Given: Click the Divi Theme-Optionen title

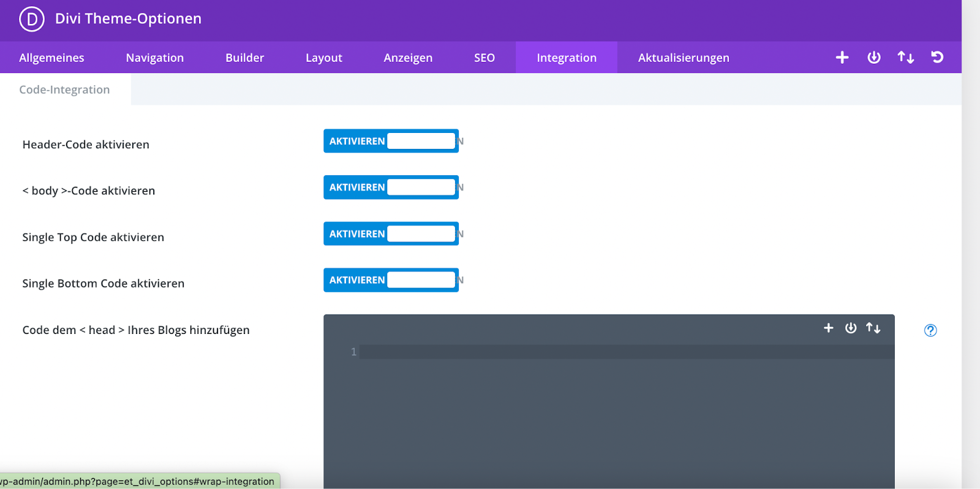Looking at the screenshot, I should point(128,18).
